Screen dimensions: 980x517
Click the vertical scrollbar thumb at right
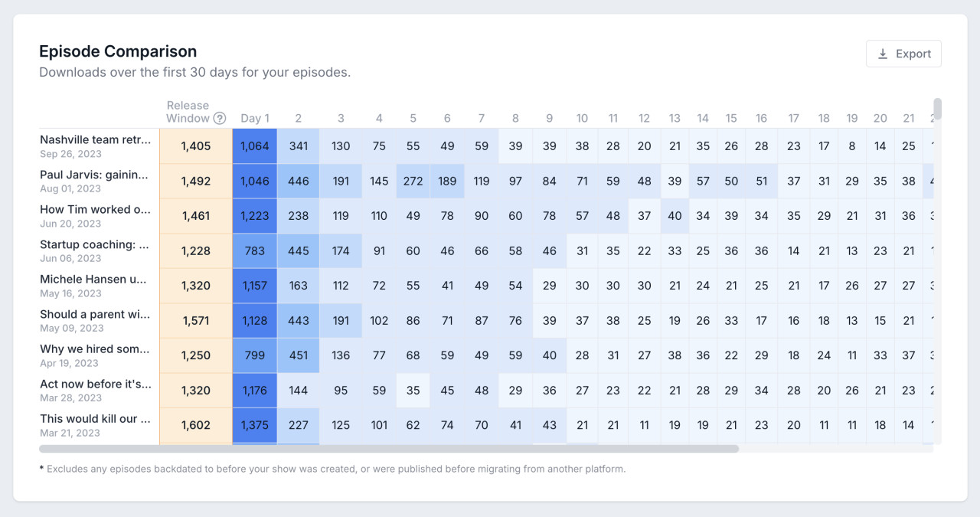pyautogui.click(x=937, y=109)
